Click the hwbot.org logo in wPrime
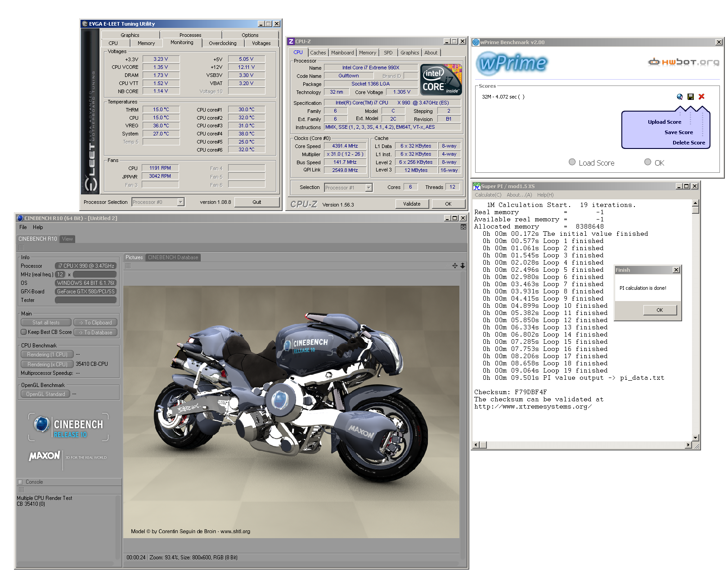This screenshot has height=571, width=728. 683,62
